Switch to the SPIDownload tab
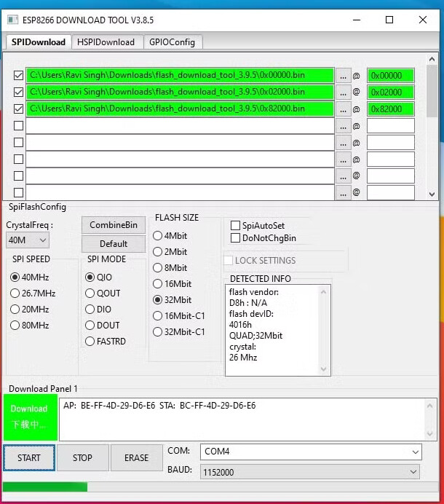The image size is (444, 504). click(39, 42)
